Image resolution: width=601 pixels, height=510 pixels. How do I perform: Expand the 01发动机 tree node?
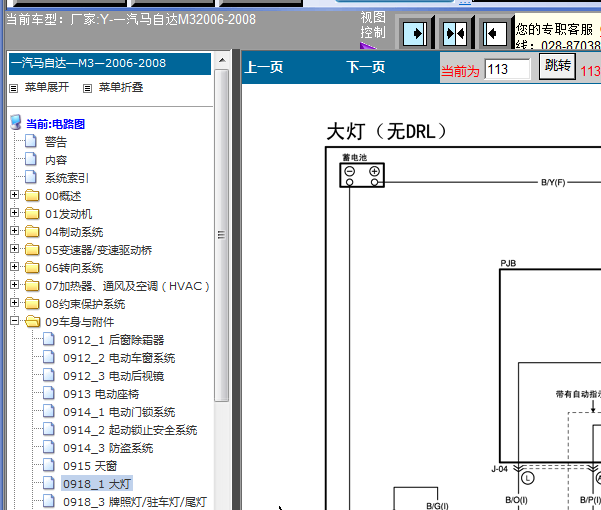tap(15, 213)
